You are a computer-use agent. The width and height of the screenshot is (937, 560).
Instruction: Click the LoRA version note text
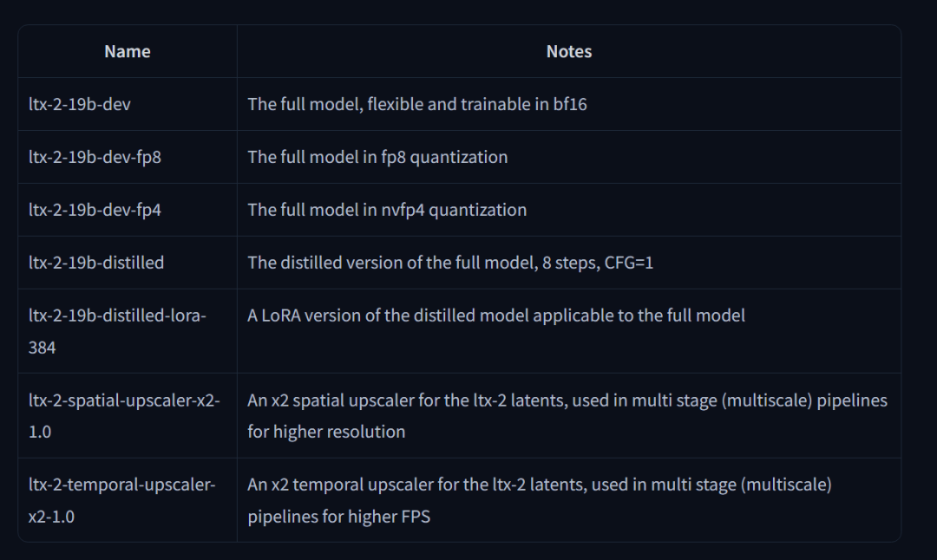pyautogui.click(x=495, y=316)
